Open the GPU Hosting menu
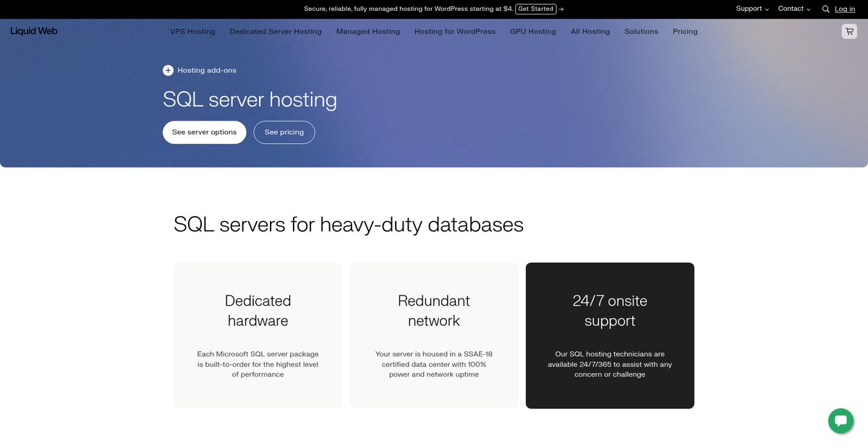868x448 pixels. click(x=533, y=31)
